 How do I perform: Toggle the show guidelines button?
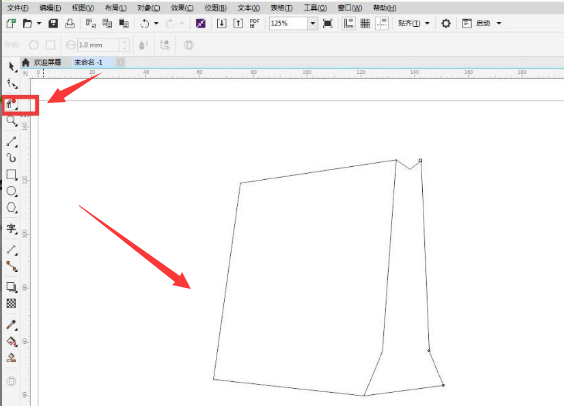click(x=382, y=23)
